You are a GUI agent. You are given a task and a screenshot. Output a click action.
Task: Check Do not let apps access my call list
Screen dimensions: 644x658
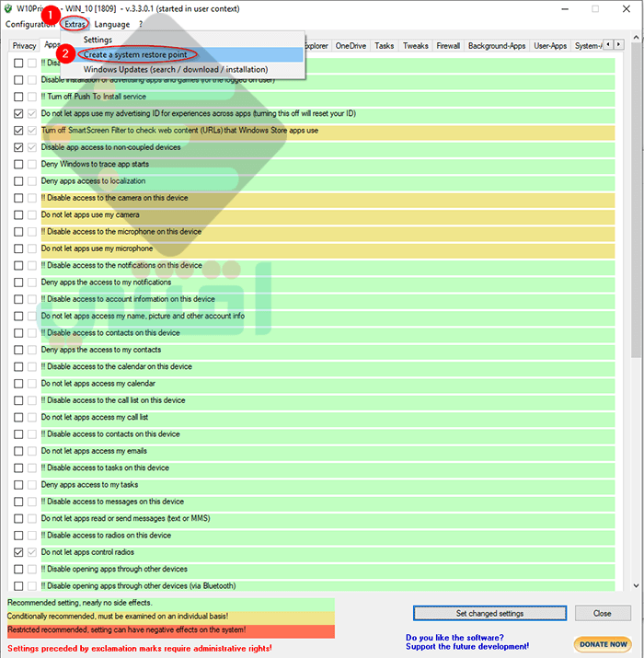tap(18, 417)
